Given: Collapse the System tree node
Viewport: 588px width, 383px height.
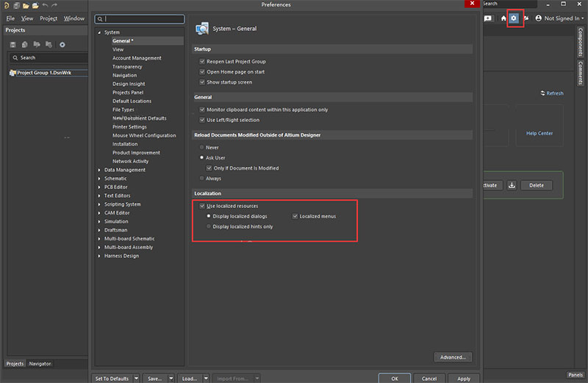Looking at the screenshot, I should [x=99, y=32].
